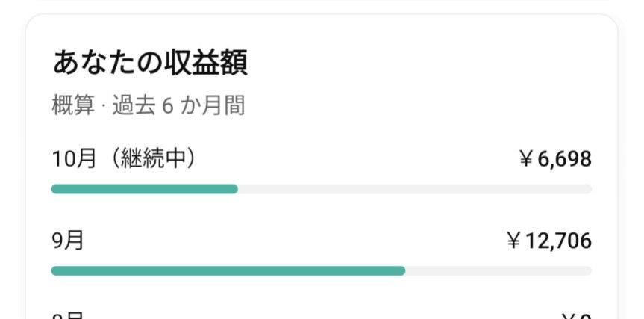The width and height of the screenshot is (644, 319).
Task: Tap the partially visible 8月 row label
Action: tap(68, 315)
